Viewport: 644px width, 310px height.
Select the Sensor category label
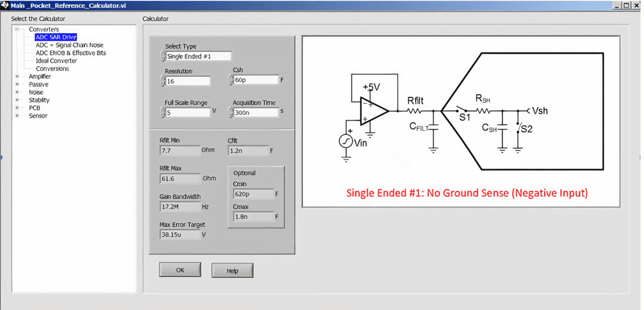pos(38,115)
